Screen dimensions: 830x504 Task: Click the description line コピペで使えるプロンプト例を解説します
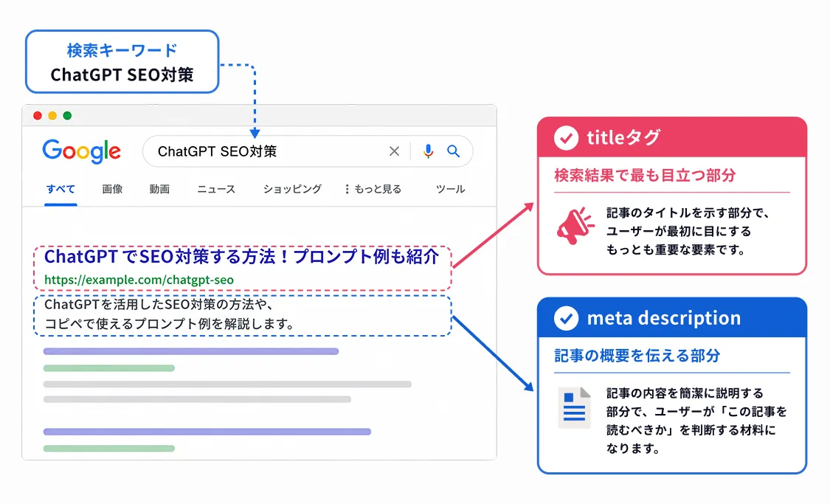170,323
